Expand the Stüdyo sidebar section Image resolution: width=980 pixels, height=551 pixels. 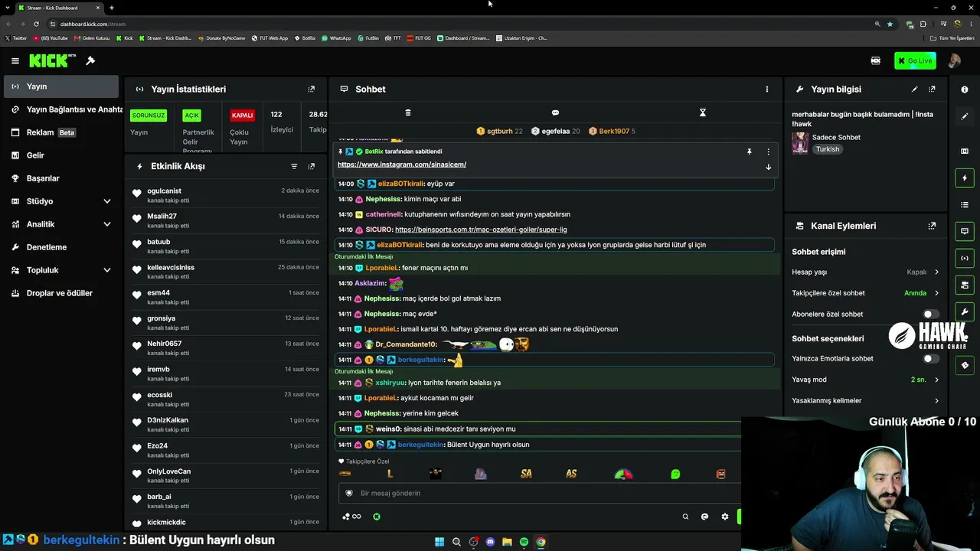point(106,201)
